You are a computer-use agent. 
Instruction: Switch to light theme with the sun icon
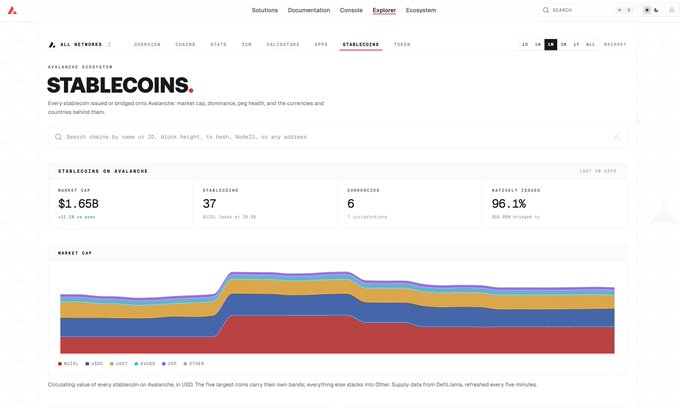pyautogui.click(x=647, y=10)
